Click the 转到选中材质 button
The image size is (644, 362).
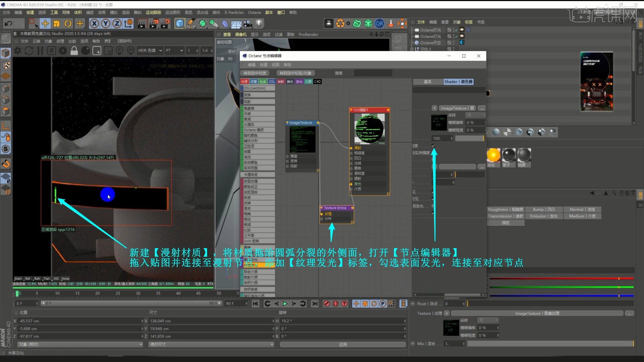255,73
